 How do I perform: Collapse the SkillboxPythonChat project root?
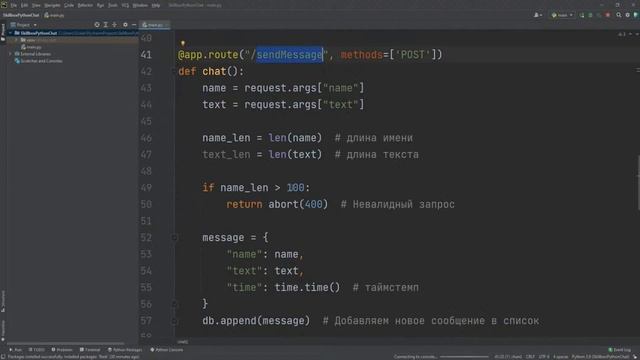(11, 33)
